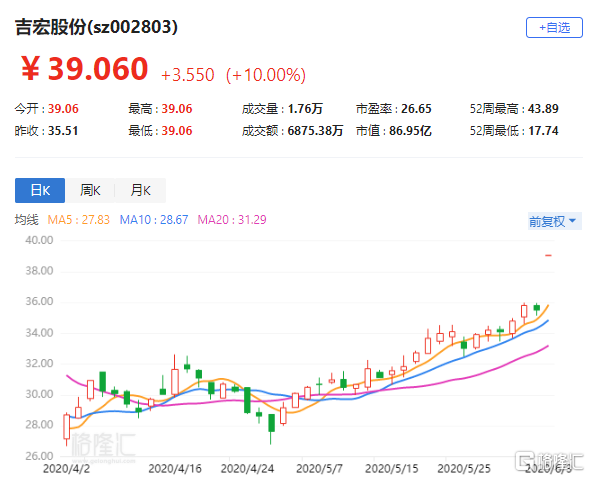Select the 成交额 6875.38万 value
The width and height of the screenshot is (590, 478).
tap(315, 131)
